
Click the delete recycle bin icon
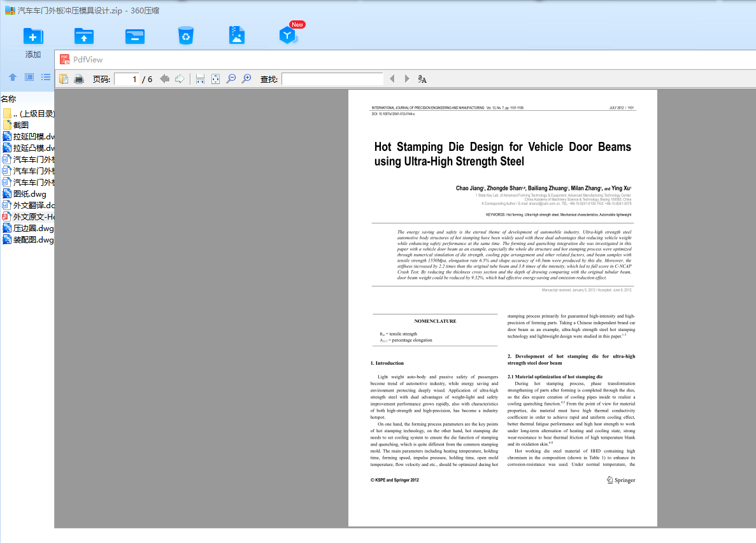tap(185, 36)
